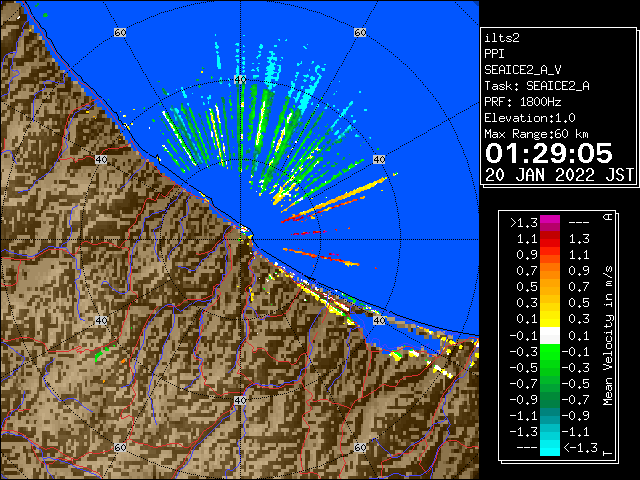Click the '>1.3' legend label
The image size is (640, 480).
pyautogui.click(x=524, y=223)
